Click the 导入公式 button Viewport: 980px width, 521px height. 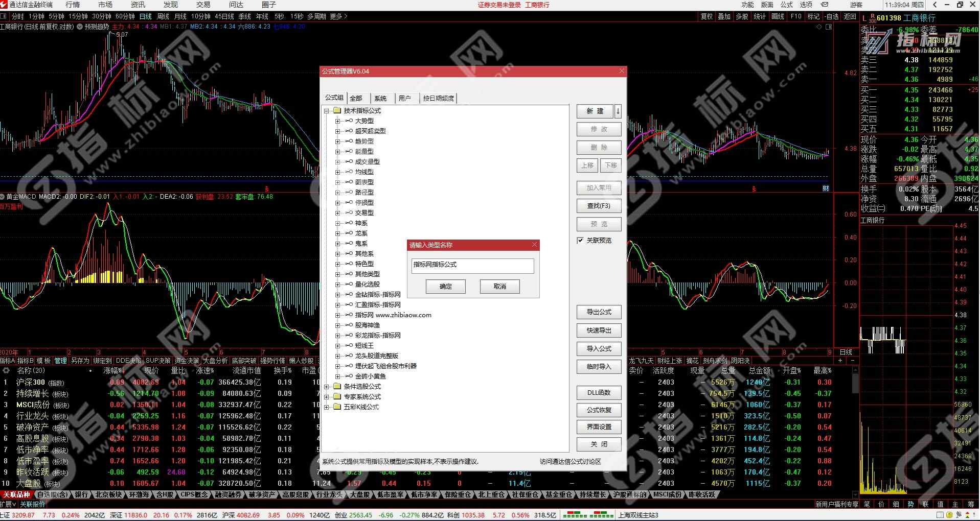tap(599, 349)
